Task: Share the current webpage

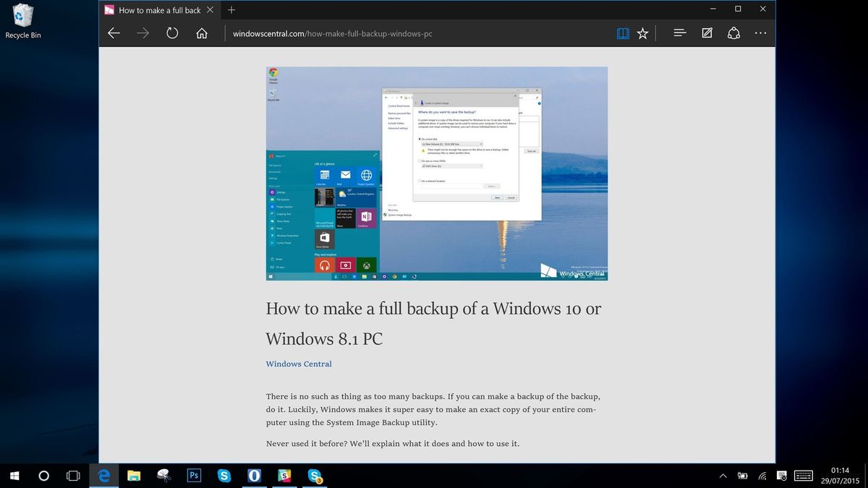Action: (733, 33)
